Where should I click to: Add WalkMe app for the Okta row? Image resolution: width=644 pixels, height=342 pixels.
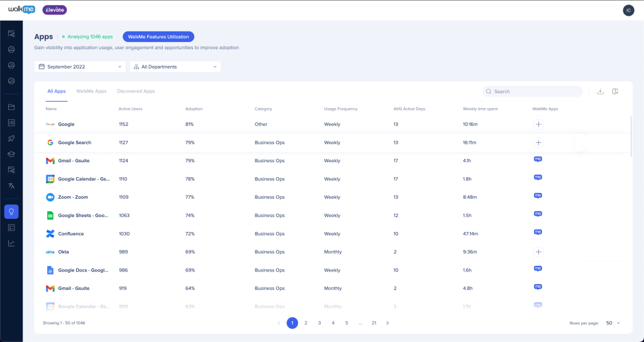pos(538,251)
